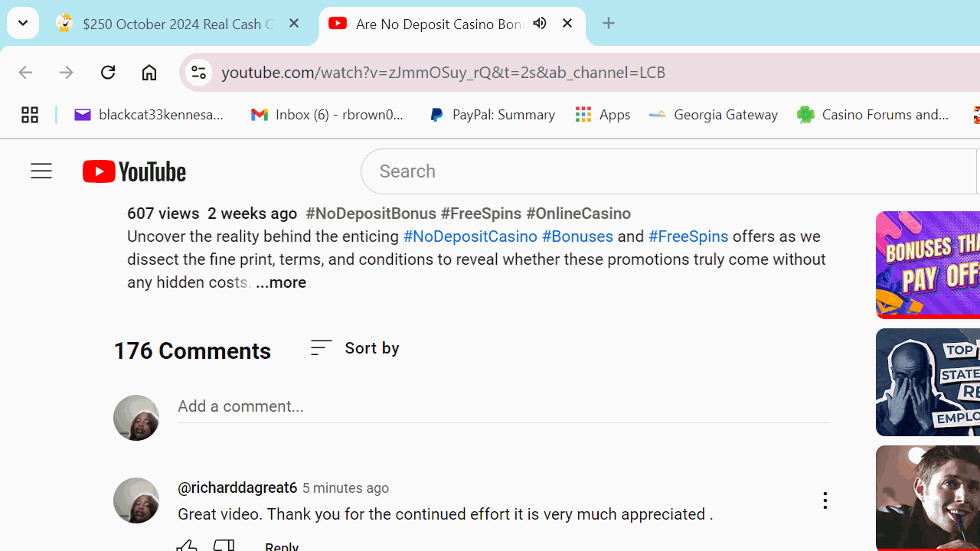The image size is (980, 551).
Task: Open Casino Forums bookmark
Action: click(874, 115)
